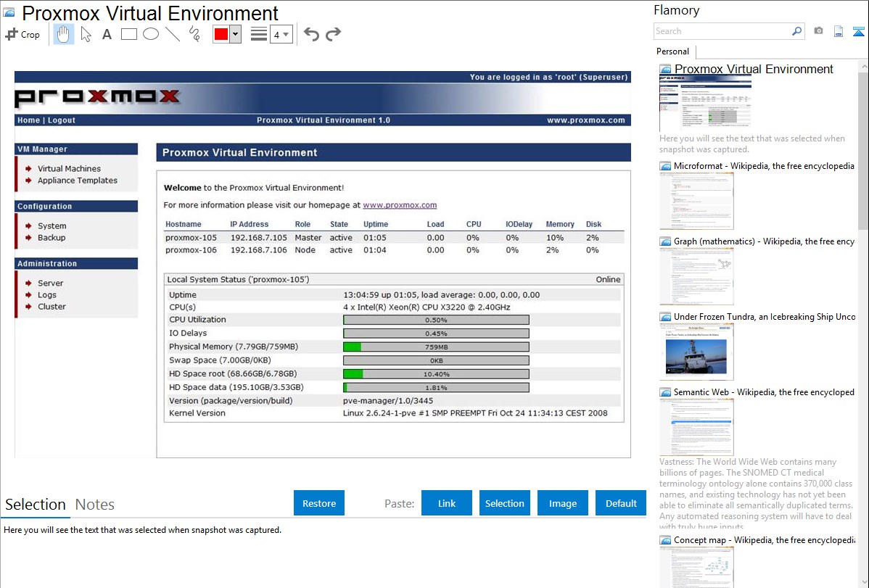Click the Physical Memory usage bar
The width and height of the screenshot is (869, 588).
pyautogui.click(x=436, y=347)
